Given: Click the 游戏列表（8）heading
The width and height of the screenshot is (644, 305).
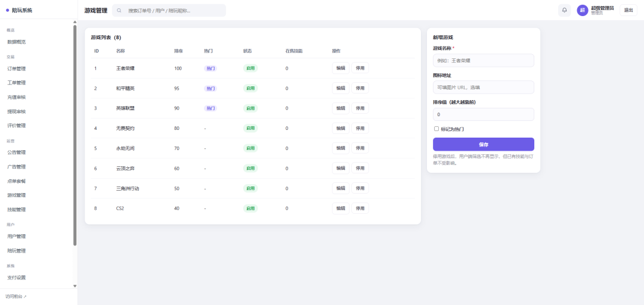Looking at the screenshot, I should point(106,38).
